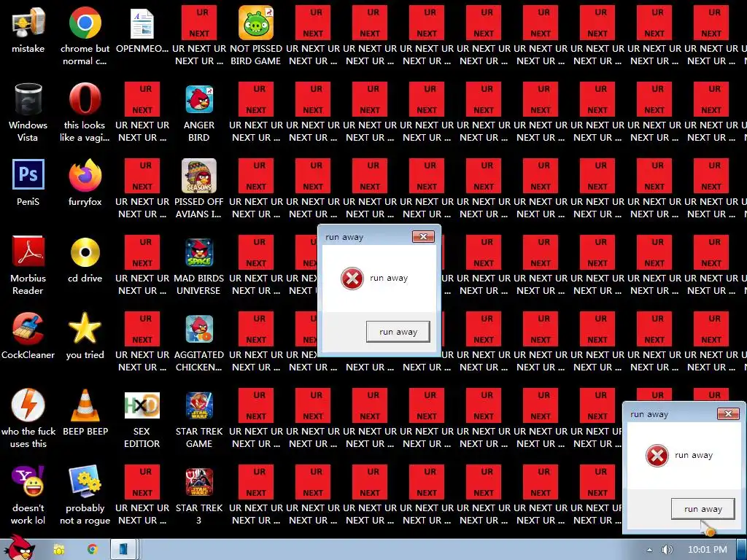Click 'run away' button under the mouse cursor
This screenshot has height=560, width=747.
click(x=703, y=509)
